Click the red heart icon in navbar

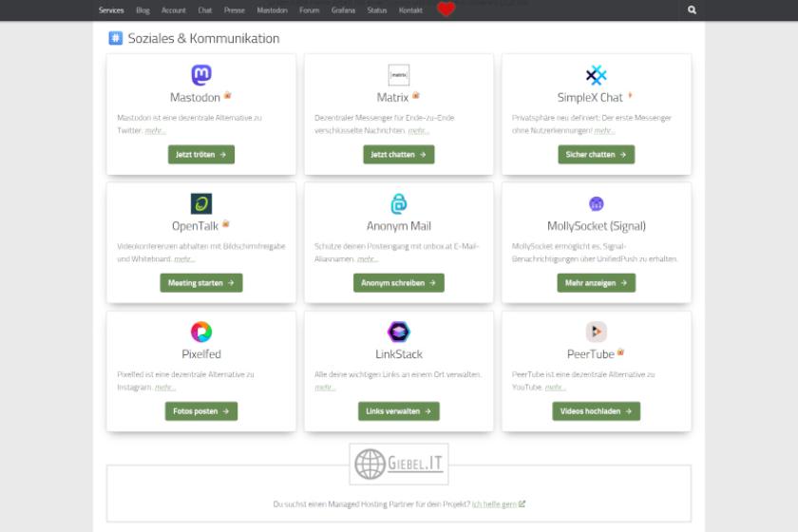[x=446, y=9]
